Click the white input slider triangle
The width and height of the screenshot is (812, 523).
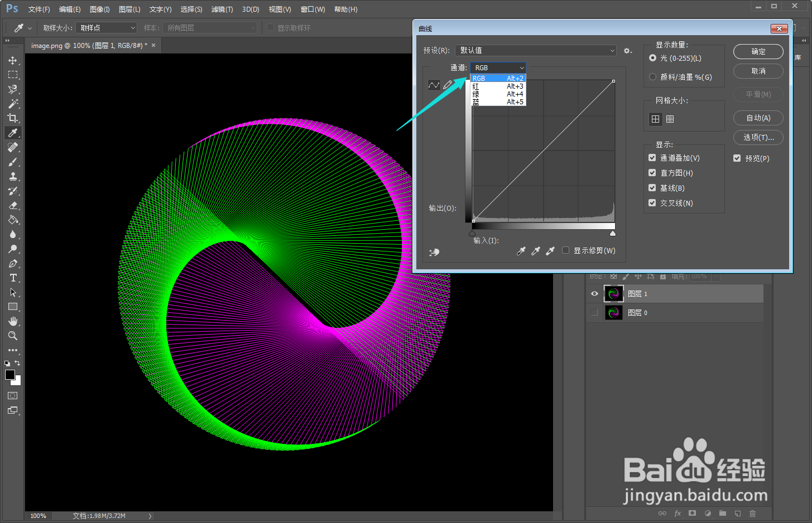point(613,233)
